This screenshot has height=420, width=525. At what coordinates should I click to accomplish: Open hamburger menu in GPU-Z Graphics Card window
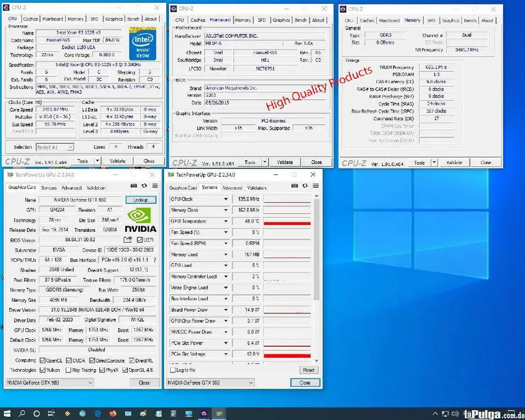(x=155, y=185)
